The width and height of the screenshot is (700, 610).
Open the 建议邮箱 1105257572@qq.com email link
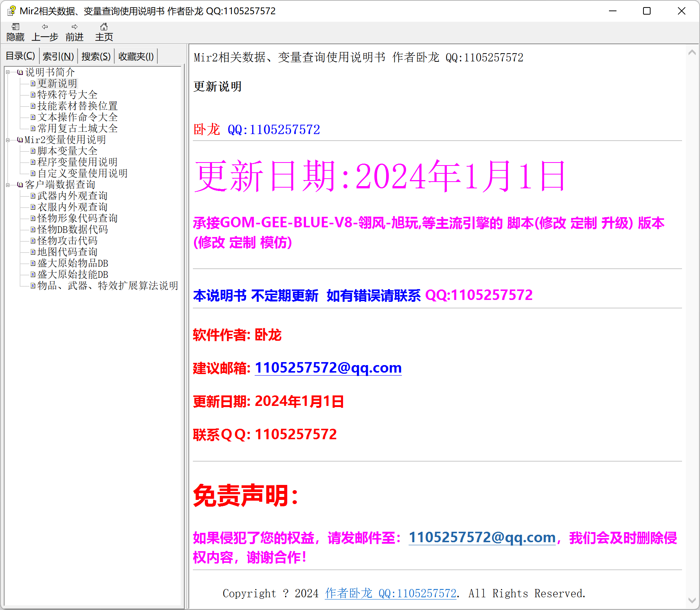(328, 368)
